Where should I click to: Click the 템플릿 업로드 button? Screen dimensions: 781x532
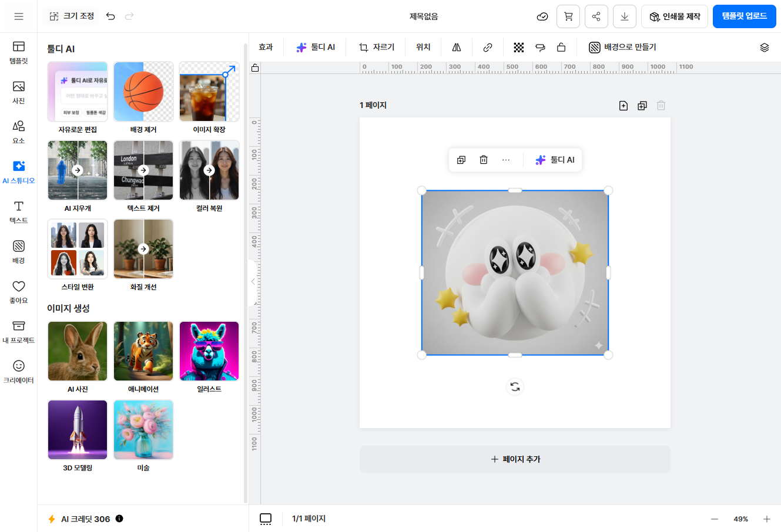[x=744, y=16]
